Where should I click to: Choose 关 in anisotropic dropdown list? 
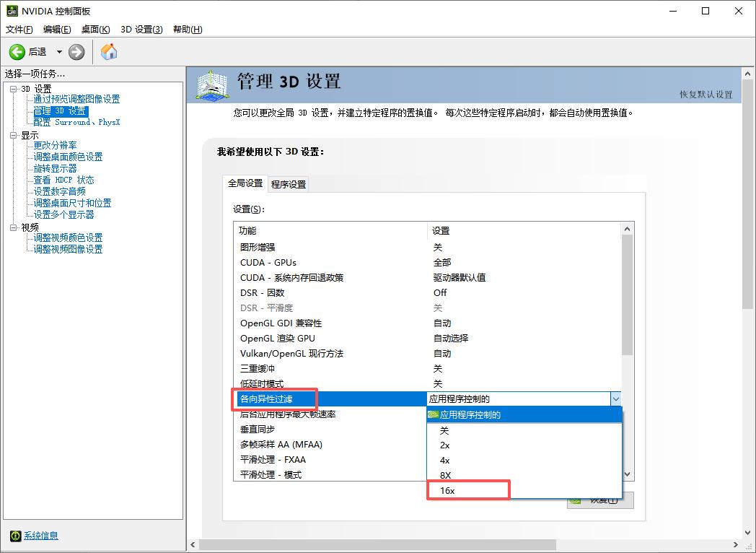[x=524, y=430]
